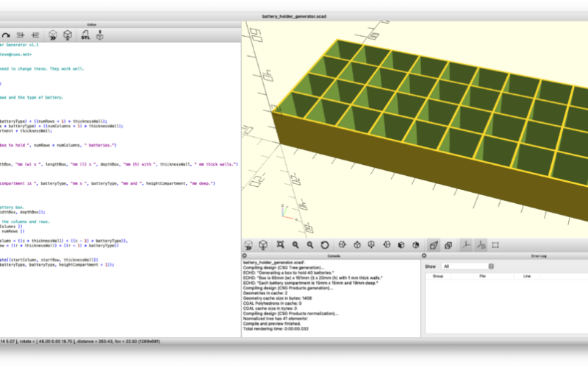Reset the 3D view rotation
This screenshot has width=588, height=368.
tap(325, 244)
